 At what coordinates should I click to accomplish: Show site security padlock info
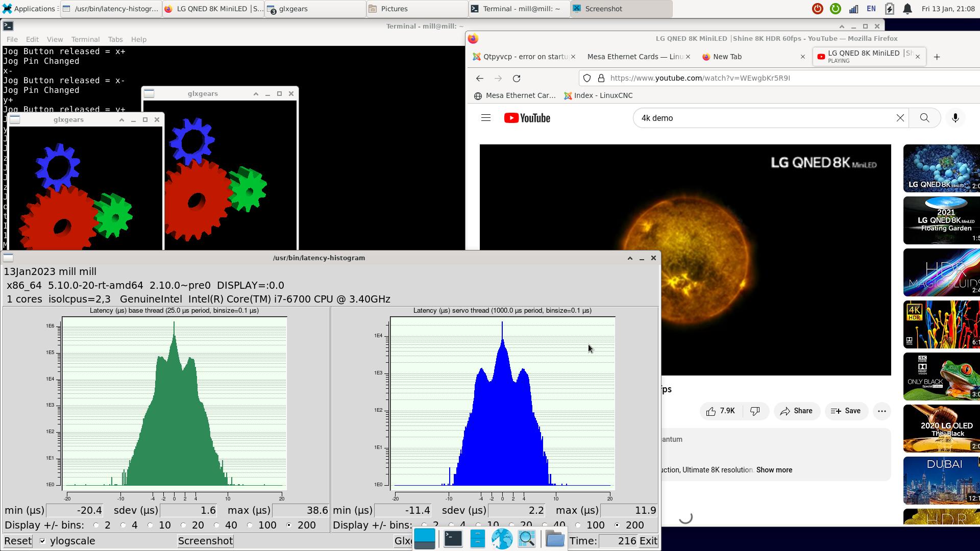point(601,78)
